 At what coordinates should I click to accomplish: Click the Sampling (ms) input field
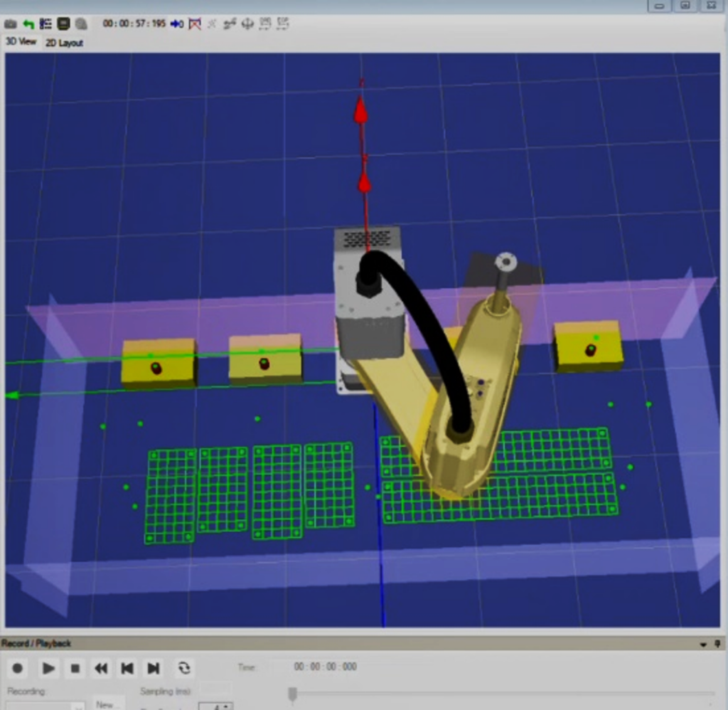(x=215, y=689)
